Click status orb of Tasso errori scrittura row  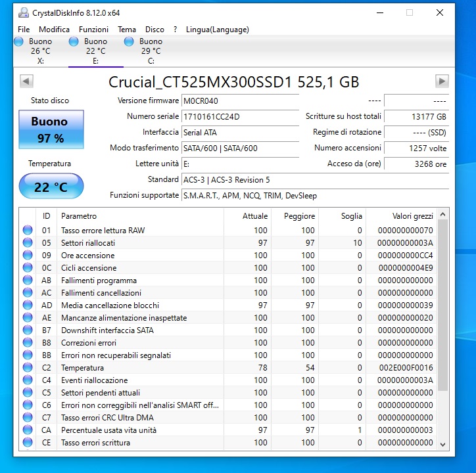[28, 442]
